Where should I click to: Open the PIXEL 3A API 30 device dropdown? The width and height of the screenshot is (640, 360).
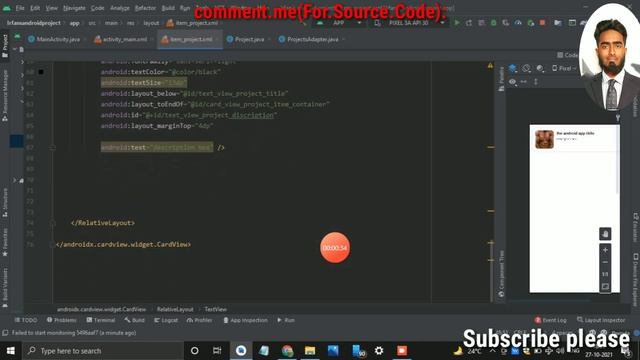409,23
